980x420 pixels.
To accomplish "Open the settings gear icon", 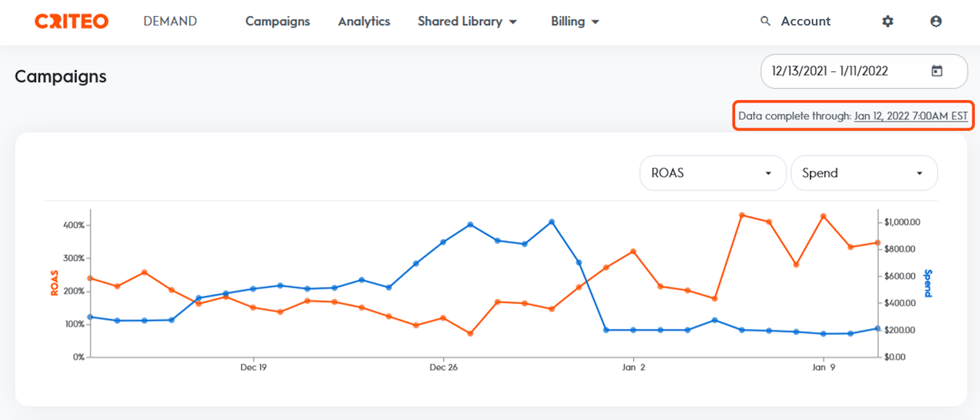I will click(x=887, y=21).
